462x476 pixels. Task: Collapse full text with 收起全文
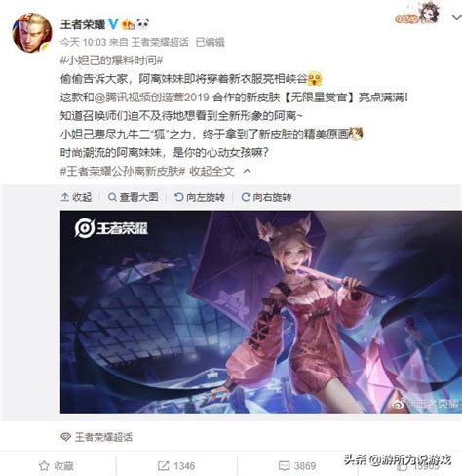tap(212, 171)
